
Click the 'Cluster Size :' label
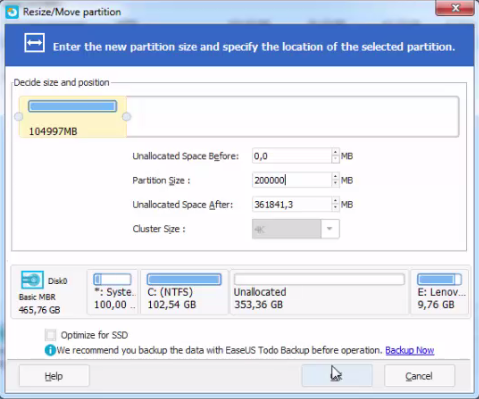[x=159, y=229]
